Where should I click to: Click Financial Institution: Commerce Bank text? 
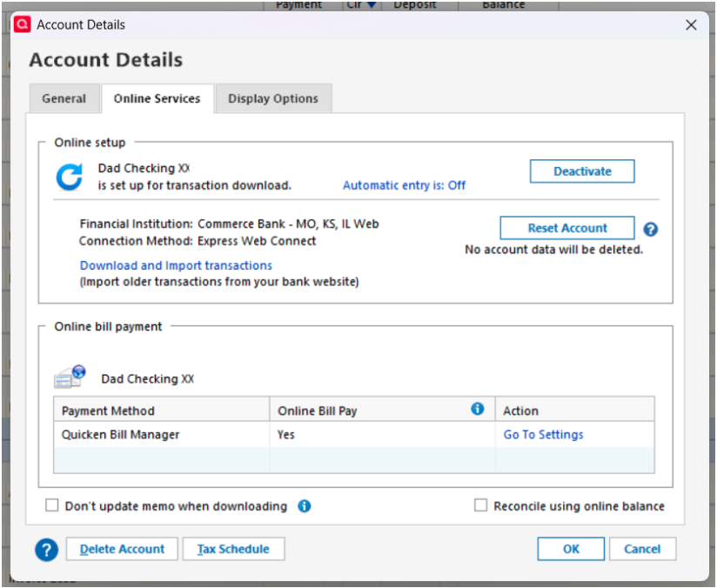(229, 224)
